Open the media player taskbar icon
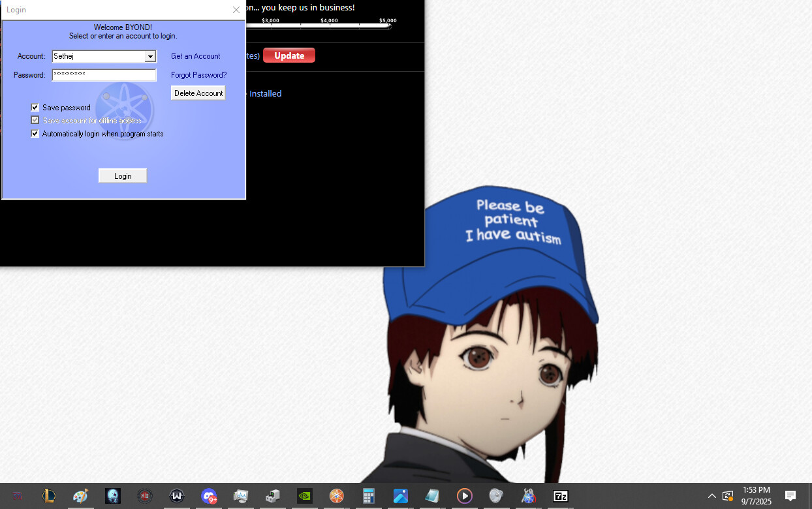 [464, 496]
